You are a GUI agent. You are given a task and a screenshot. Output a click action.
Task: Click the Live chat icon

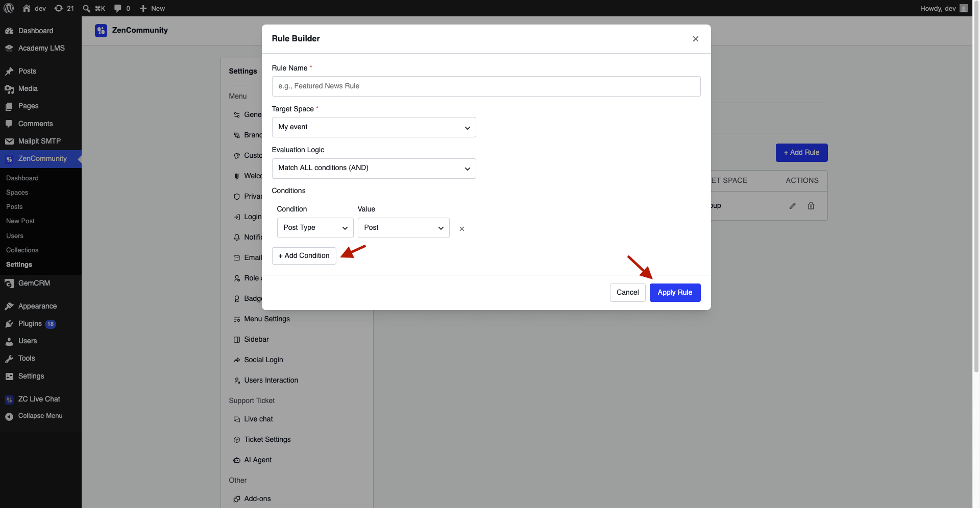pos(237,419)
